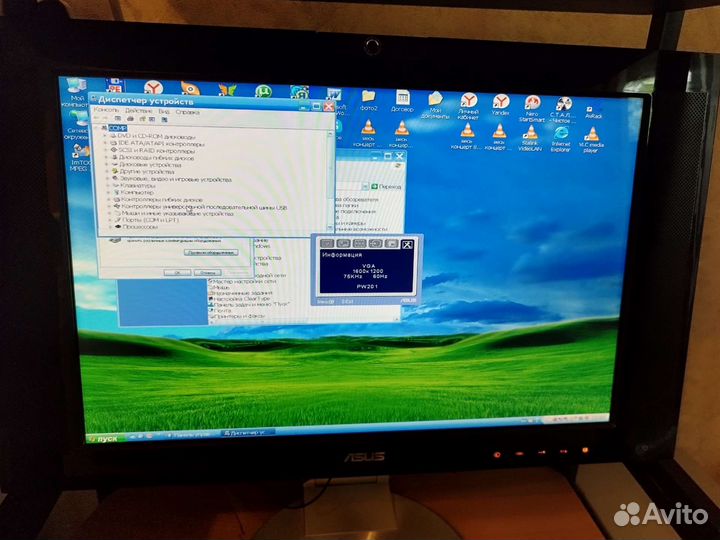
Task: Open the Действие menu
Action: 138,111
